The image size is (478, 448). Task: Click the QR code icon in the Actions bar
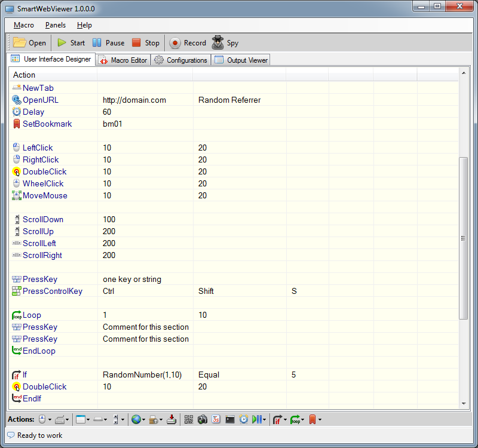click(x=189, y=419)
